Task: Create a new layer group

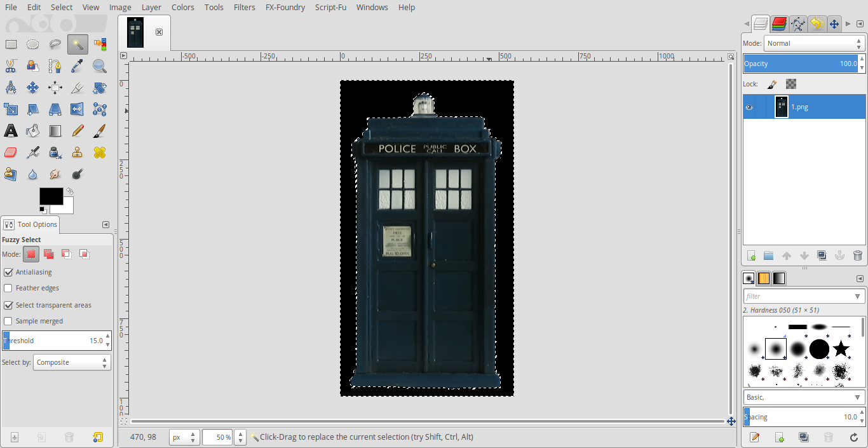Action: [769, 255]
